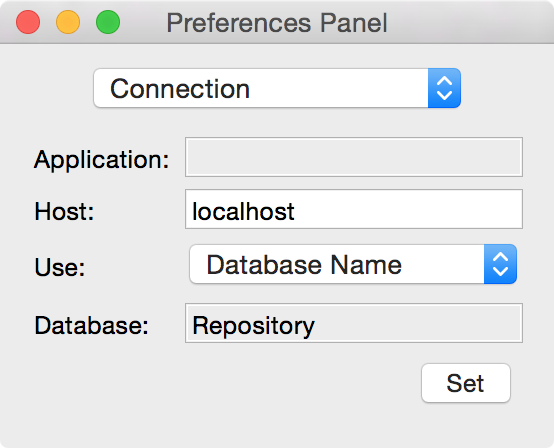
Task: Click the Application: label
Action: [x=101, y=160]
